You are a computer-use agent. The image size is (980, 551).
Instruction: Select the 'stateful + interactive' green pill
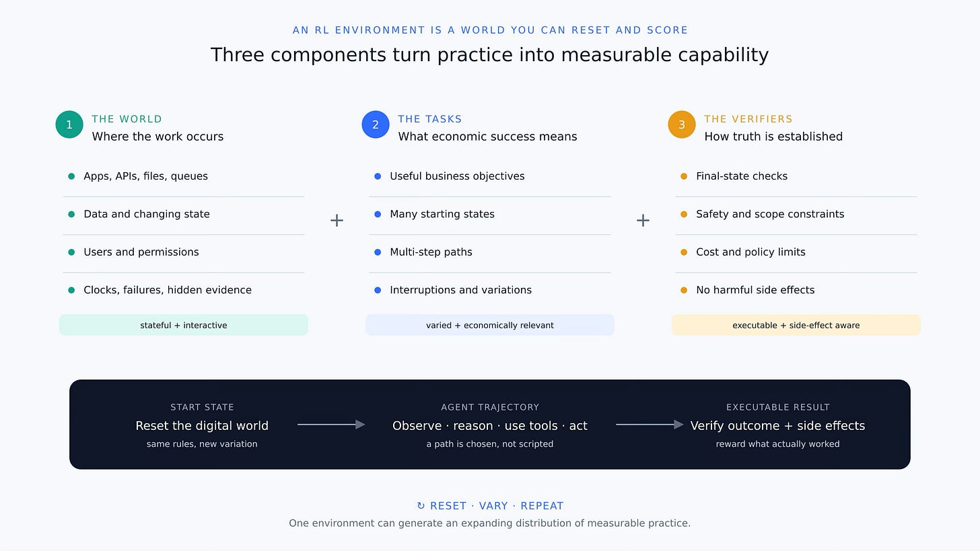click(x=184, y=325)
